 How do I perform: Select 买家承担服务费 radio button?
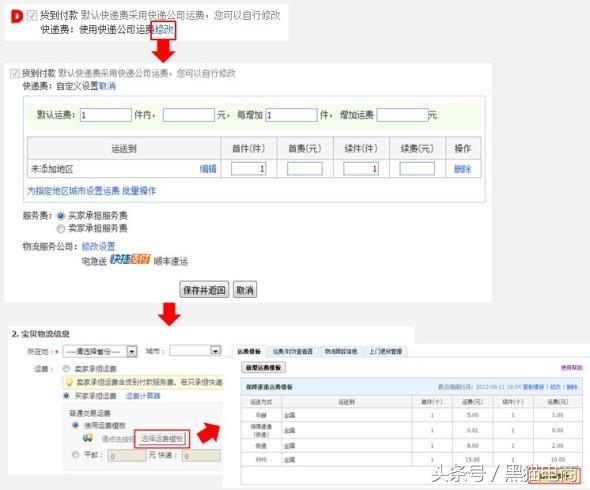61,216
